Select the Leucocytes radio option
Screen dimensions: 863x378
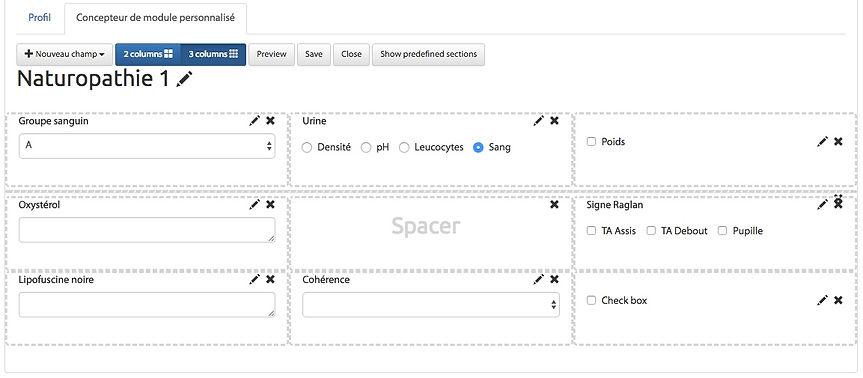pos(404,147)
